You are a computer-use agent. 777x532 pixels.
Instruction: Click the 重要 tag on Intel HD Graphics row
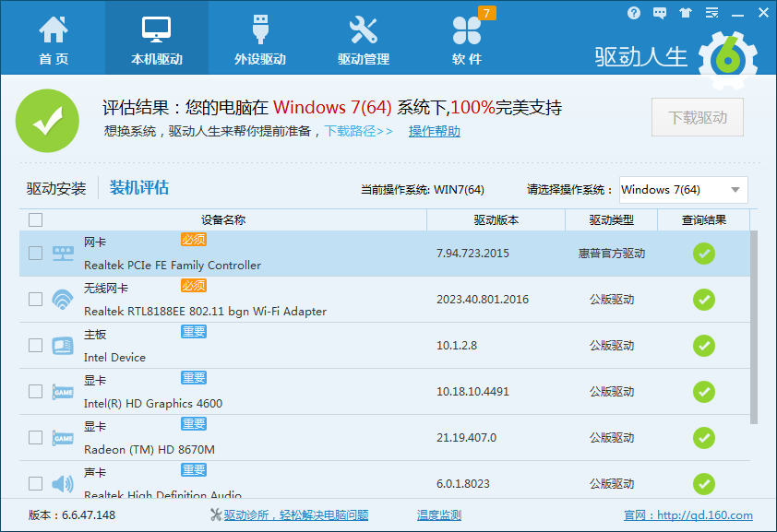coord(193,378)
